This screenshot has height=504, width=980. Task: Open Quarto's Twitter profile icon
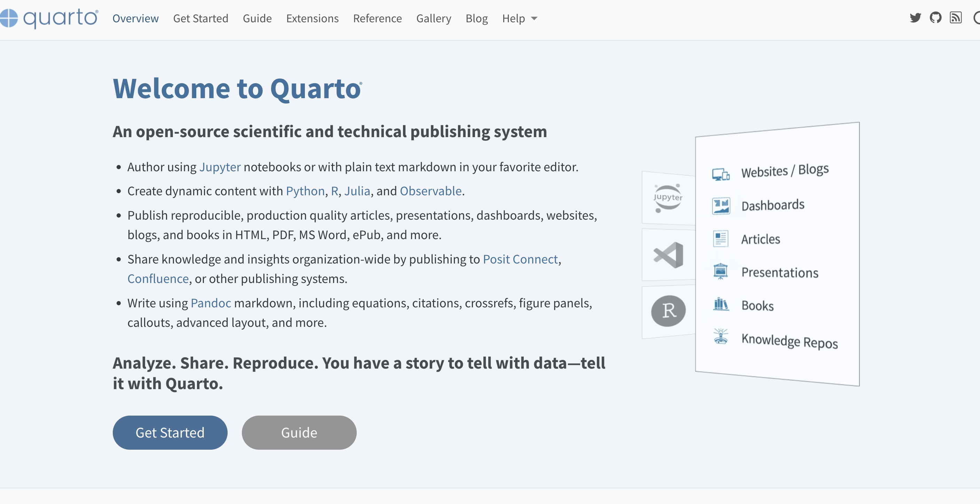(x=915, y=17)
